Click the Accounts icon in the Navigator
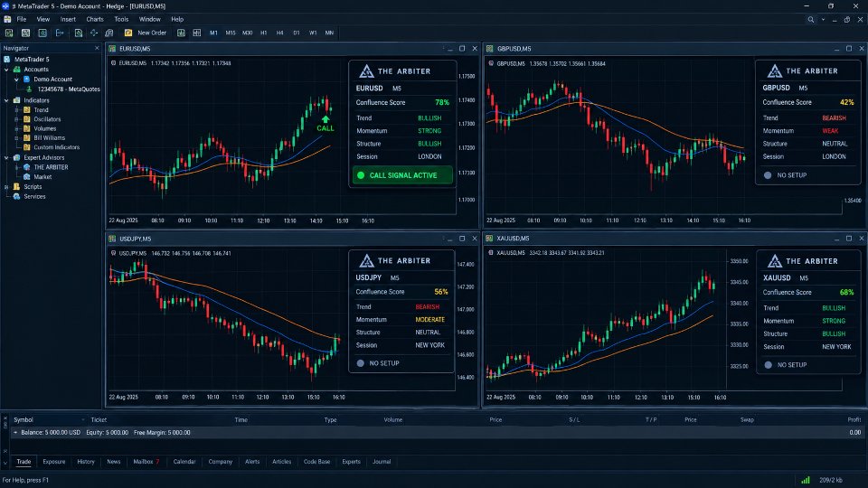Viewport: 868px width, 488px height. [x=16, y=70]
